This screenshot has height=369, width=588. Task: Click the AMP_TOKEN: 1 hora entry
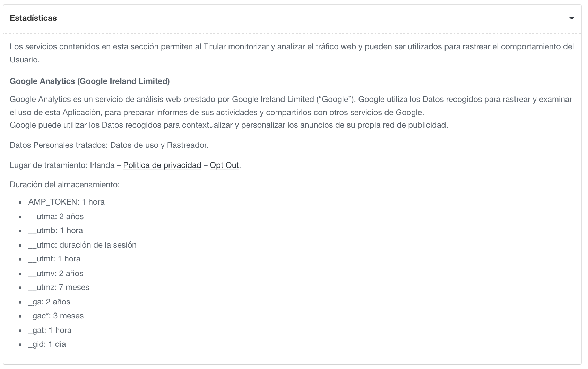[x=66, y=202]
